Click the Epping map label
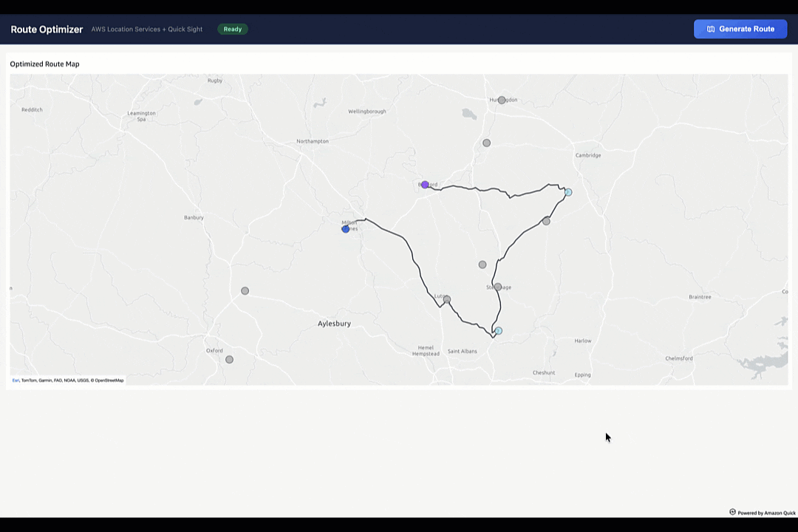Screen dimensions: 798x532 pos(583,375)
